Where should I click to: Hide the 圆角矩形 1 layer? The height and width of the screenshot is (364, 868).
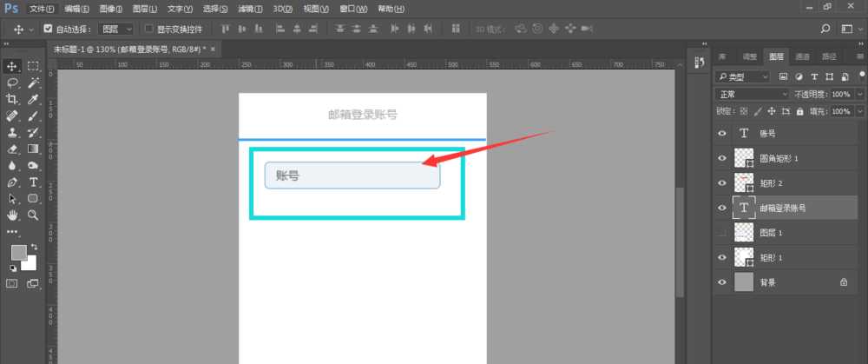pos(721,158)
